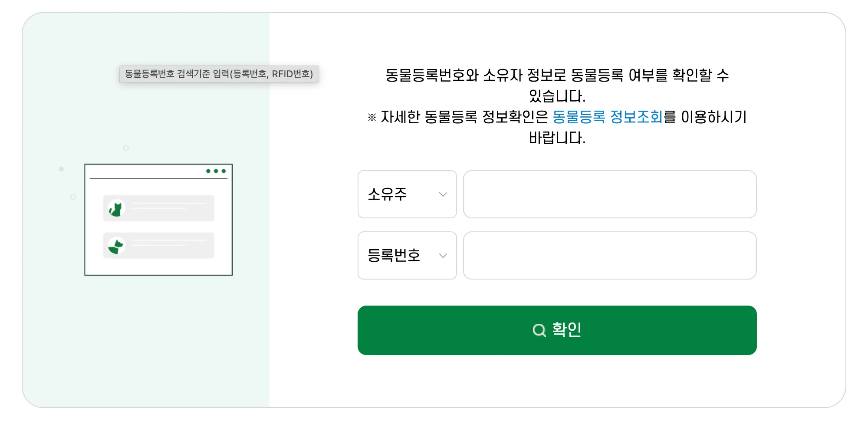
Task: Click the 동물등록번호와 소유자 정보 heading text
Action: click(557, 76)
